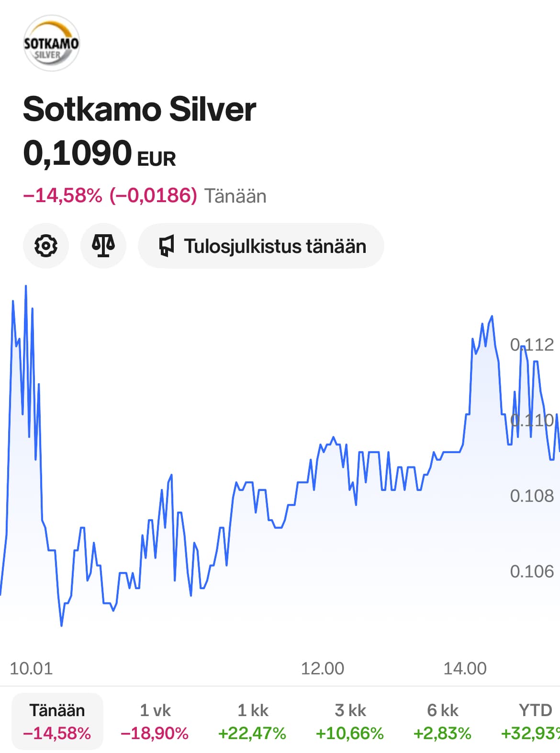Select the 6 kk period tab
The image size is (560, 753).
(442, 721)
